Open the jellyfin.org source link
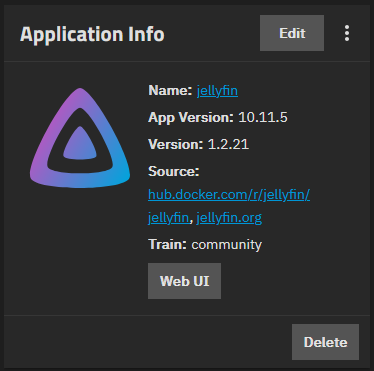Screen dimensions: 374x371 pos(229,218)
